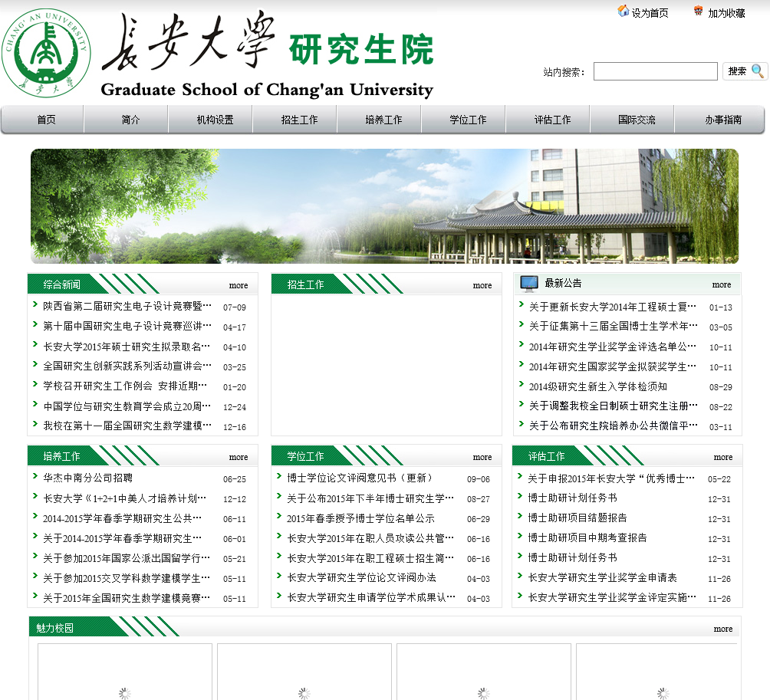Click the 搜索 search button
This screenshot has width=770, height=700.
click(x=745, y=71)
